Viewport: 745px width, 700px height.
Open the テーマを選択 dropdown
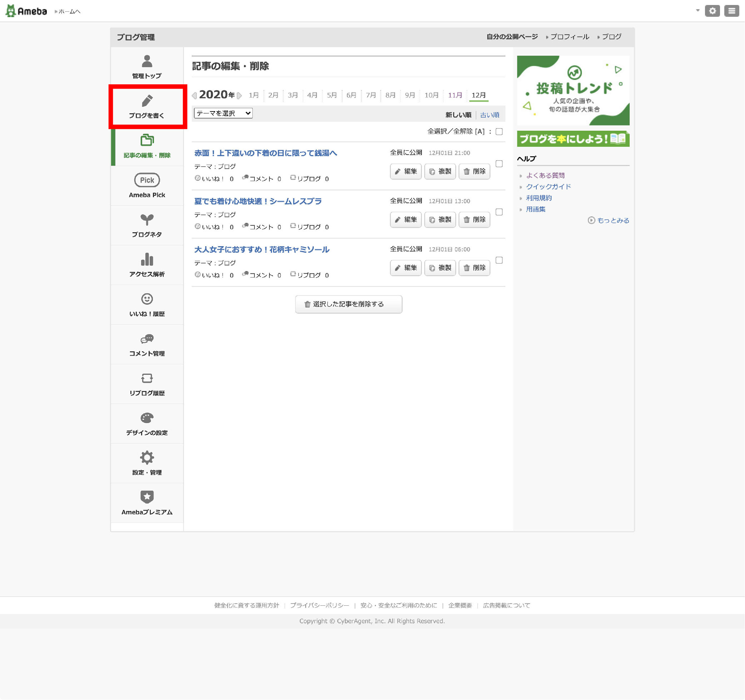tap(223, 113)
